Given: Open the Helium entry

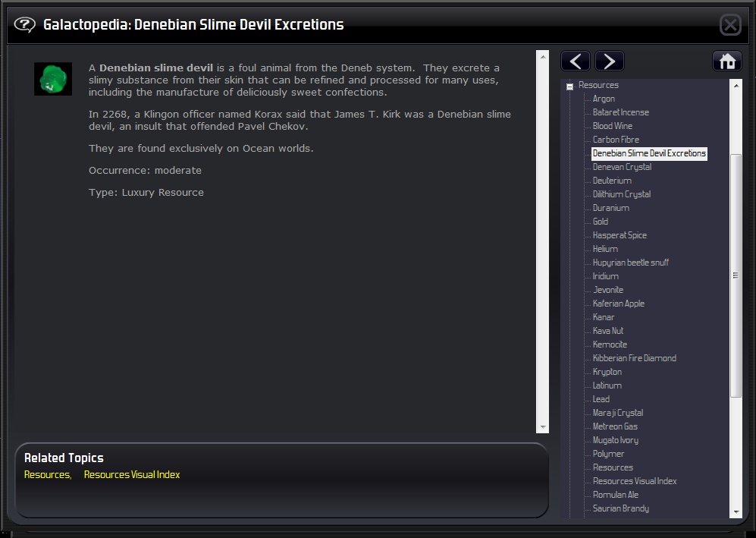Looking at the screenshot, I should [x=605, y=249].
